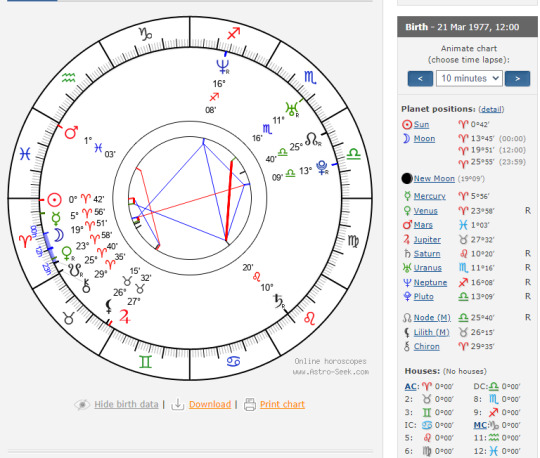Click the red Jupiter symbol on chart wheel
The image size is (540, 458).
(x=125, y=316)
